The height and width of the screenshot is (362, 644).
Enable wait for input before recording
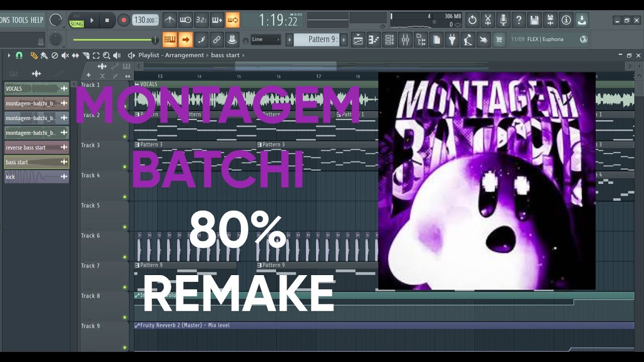click(x=186, y=20)
